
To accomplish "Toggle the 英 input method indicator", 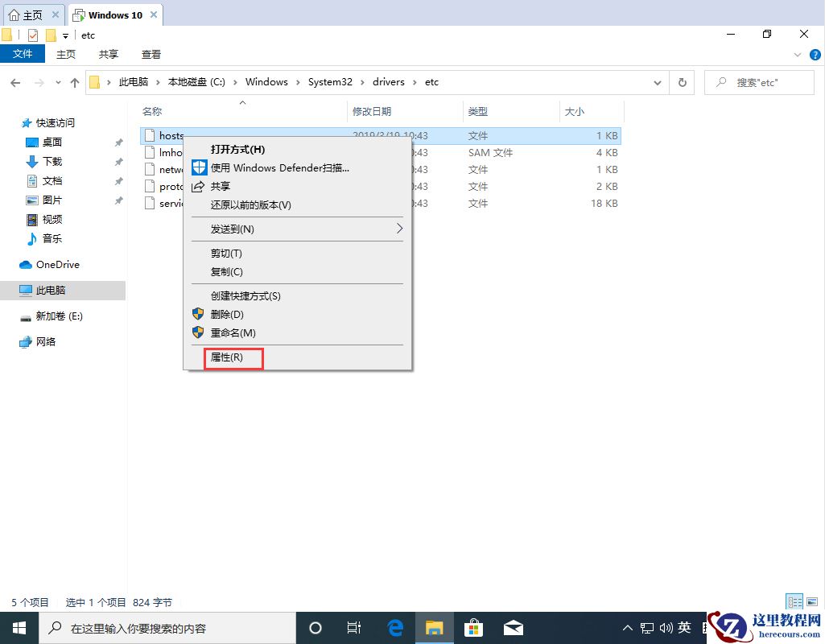I will click(683, 627).
